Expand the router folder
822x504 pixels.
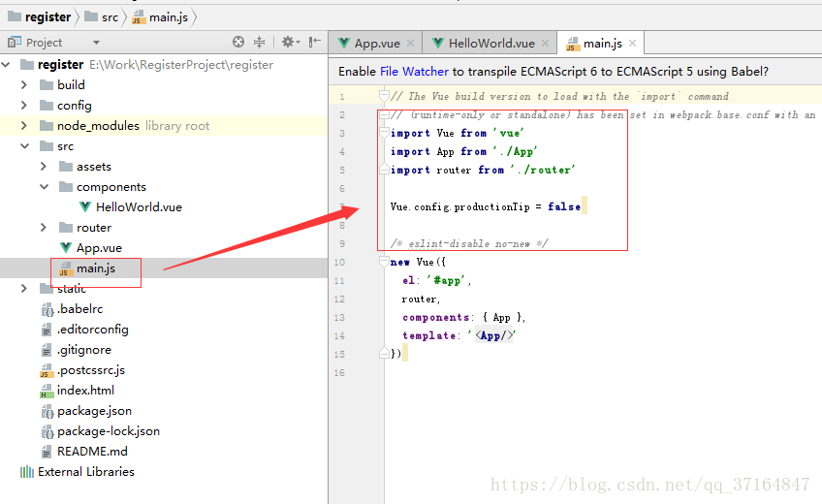click(44, 228)
